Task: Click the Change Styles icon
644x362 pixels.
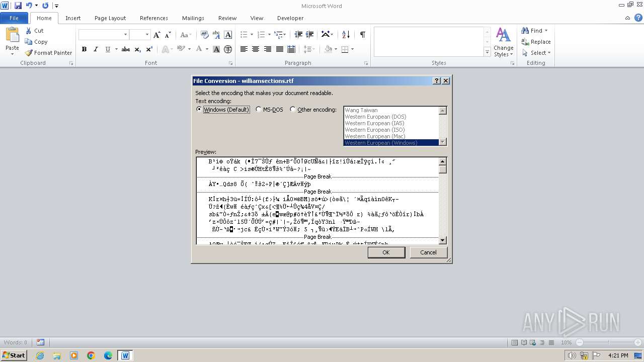Action: [503, 35]
